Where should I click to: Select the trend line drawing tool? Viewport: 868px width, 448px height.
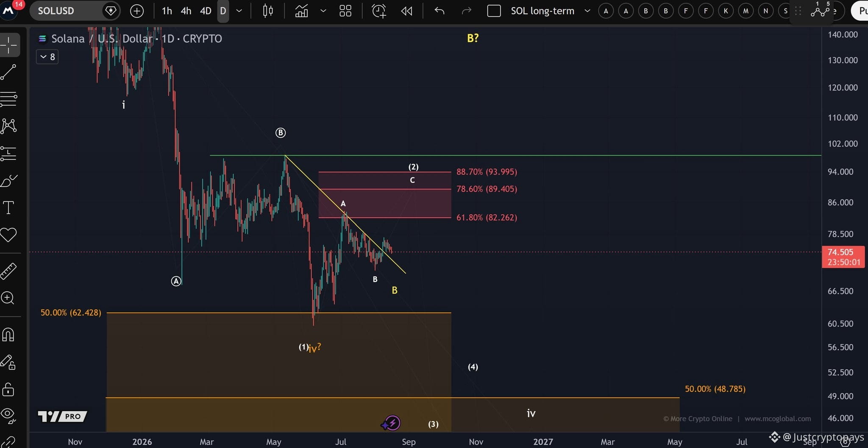coord(8,72)
